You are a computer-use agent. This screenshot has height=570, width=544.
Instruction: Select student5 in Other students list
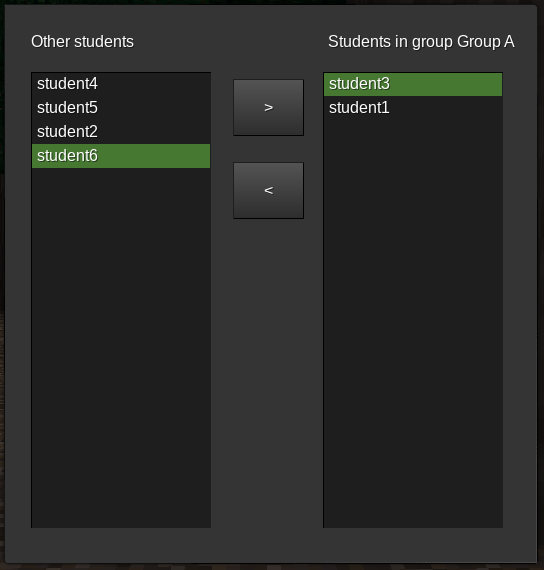pyautogui.click(x=121, y=108)
